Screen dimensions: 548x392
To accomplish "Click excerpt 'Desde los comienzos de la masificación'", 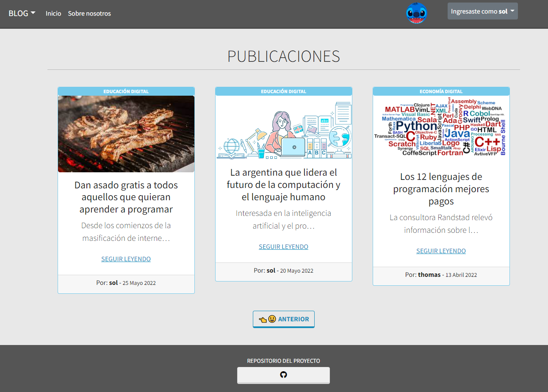I will (126, 232).
